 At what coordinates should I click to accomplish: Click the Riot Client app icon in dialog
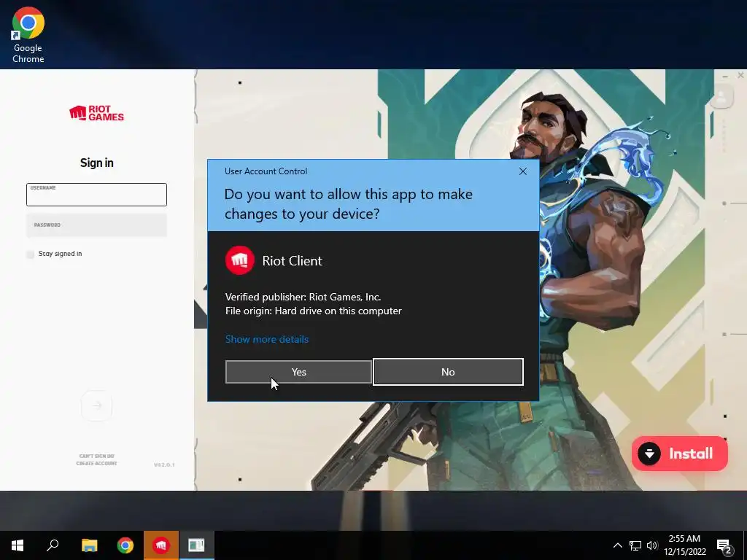click(x=239, y=260)
